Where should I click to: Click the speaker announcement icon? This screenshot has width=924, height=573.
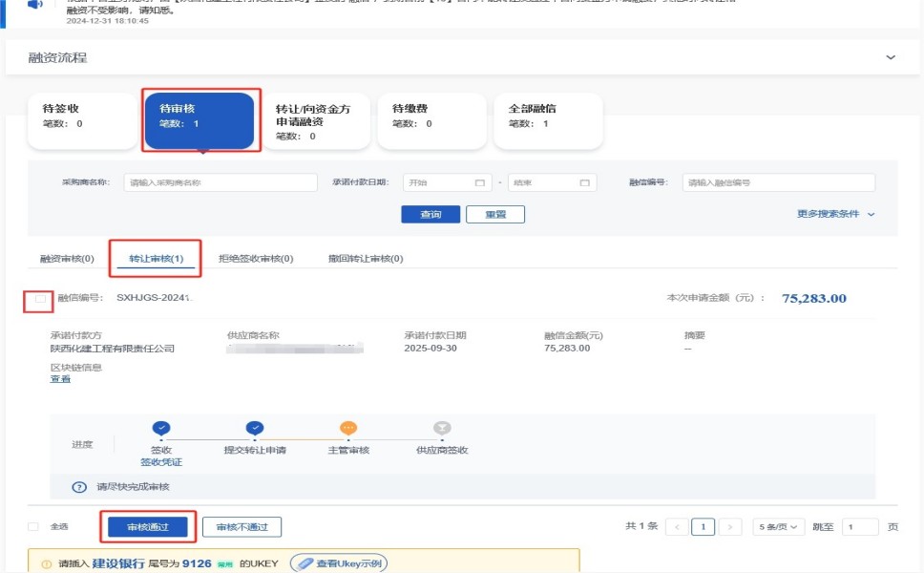35,5
